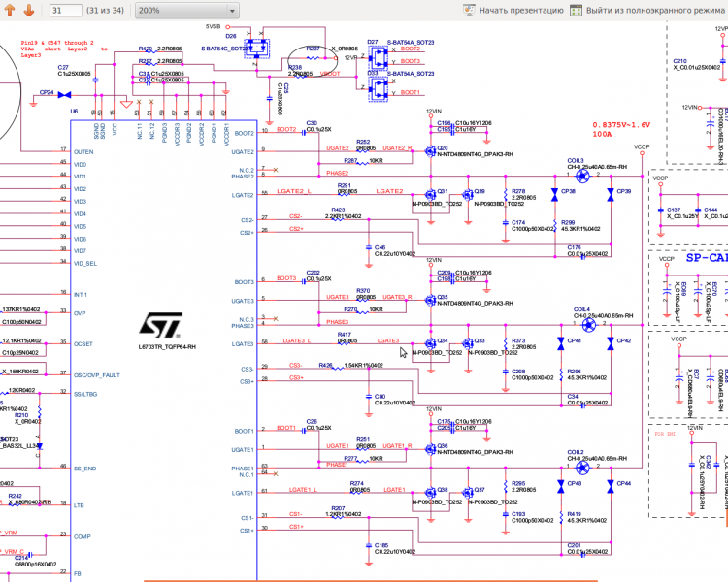Click the 'UGATE2_R' net label
This screenshot has width=728, height=582.
point(397,148)
